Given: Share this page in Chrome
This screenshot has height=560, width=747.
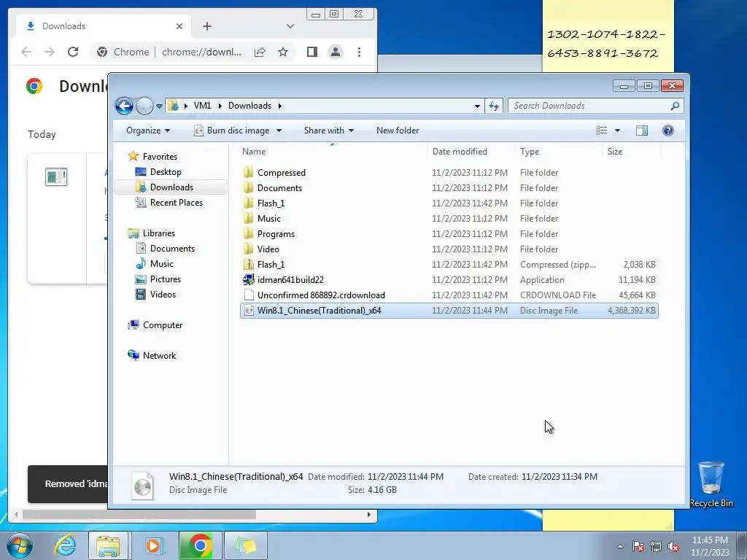Looking at the screenshot, I should click(x=260, y=52).
